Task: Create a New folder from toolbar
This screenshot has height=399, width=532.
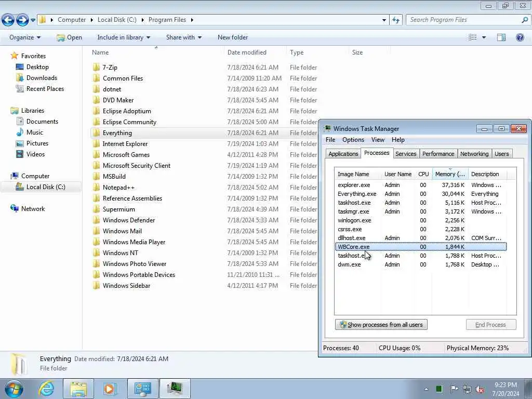Action: pyautogui.click(x=233, y=37)
